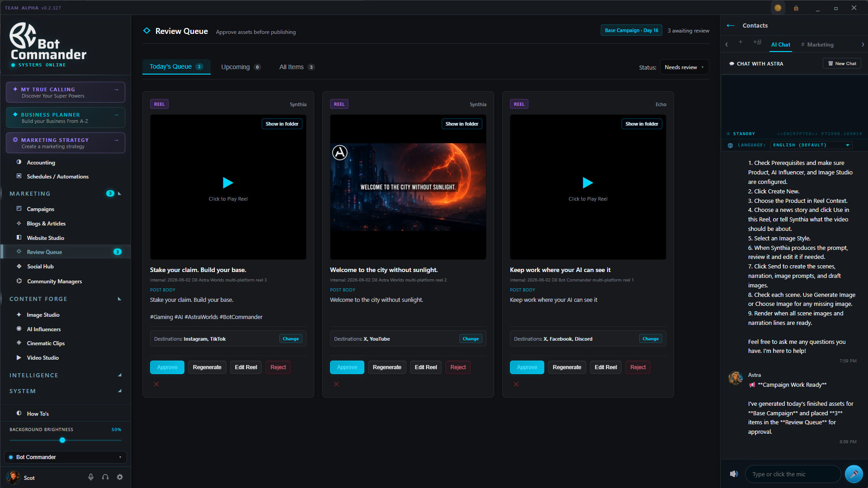
Task: Select the # Marketing channel tab
Action: (x=817, y=45)
